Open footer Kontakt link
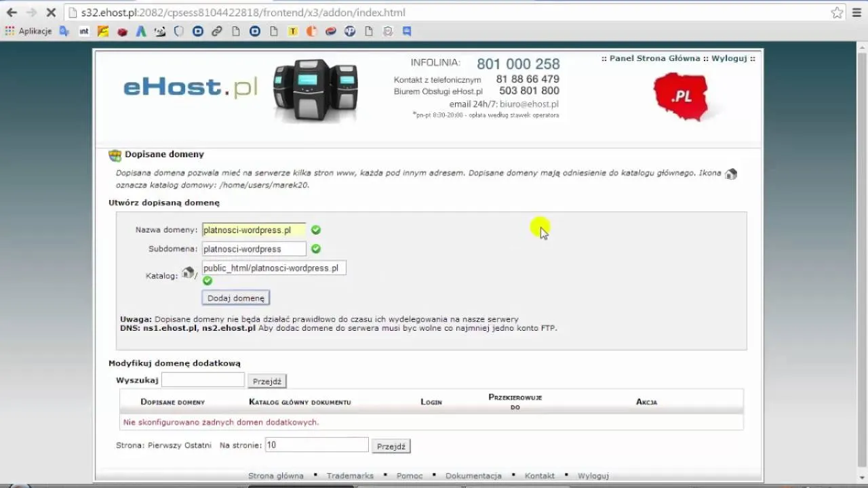This screenshot has width=868, height=488. 540,476
